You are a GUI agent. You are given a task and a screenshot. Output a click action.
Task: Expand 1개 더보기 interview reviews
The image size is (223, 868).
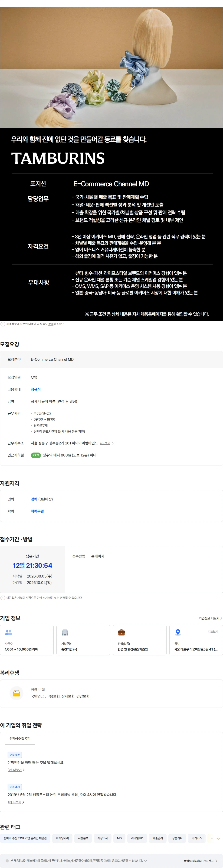click(x=16, y=802)
